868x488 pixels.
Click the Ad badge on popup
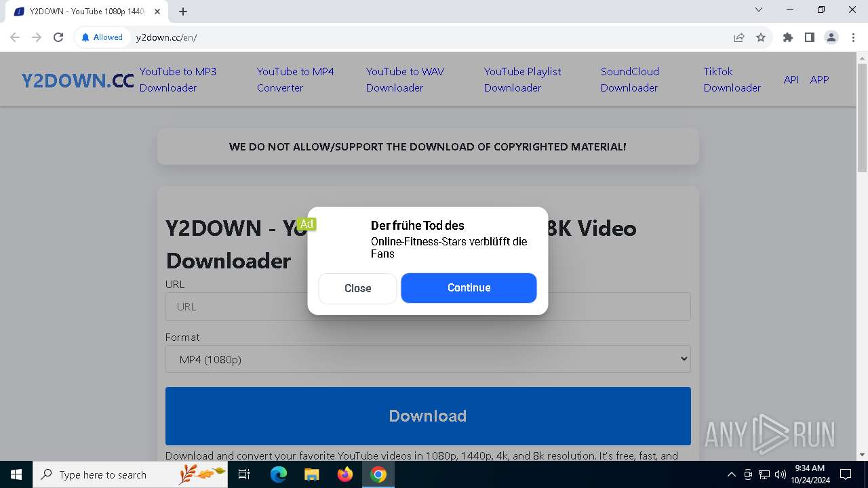[x=307, y=224]
